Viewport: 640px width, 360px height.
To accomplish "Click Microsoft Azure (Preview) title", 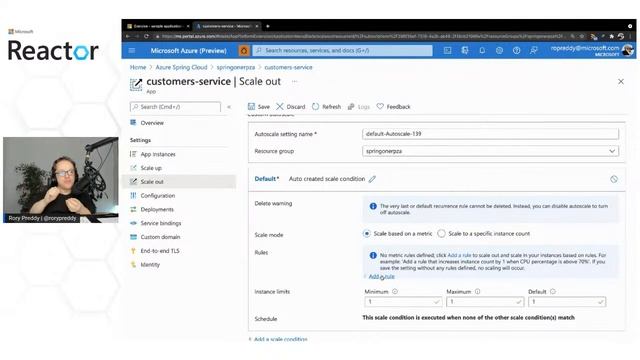I will (x=189, y=51).
